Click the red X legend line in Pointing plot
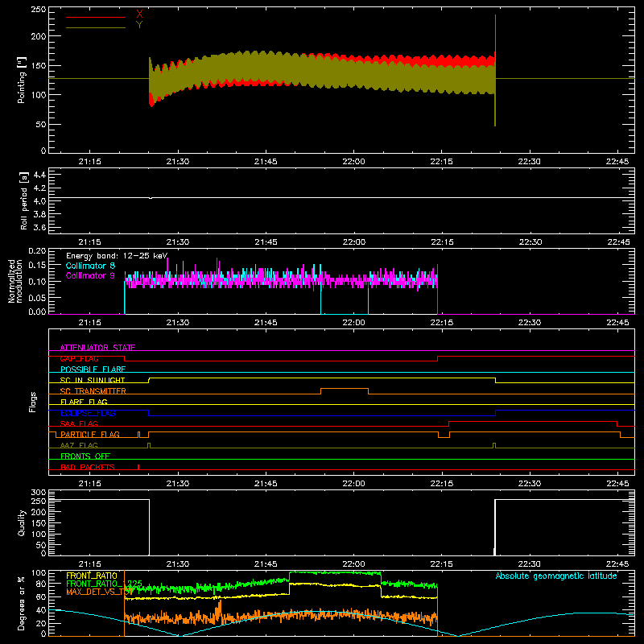This screenshot has width=644, height=644. [95, 17]
